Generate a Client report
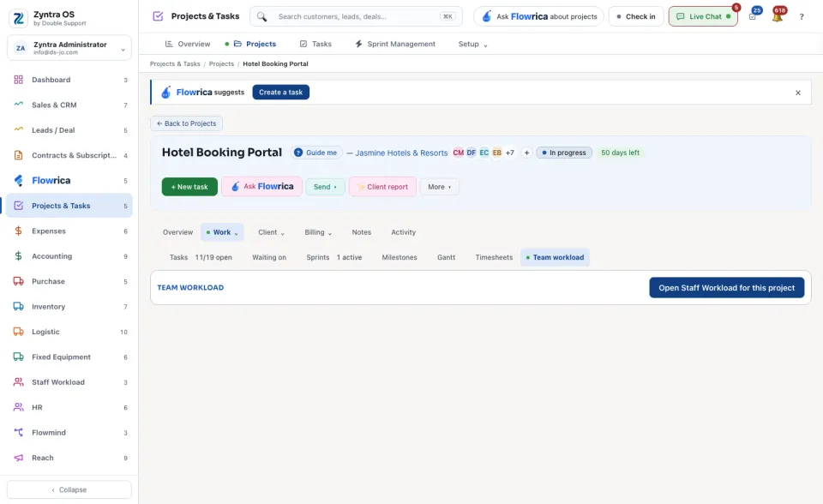 (x=382, y=187)
